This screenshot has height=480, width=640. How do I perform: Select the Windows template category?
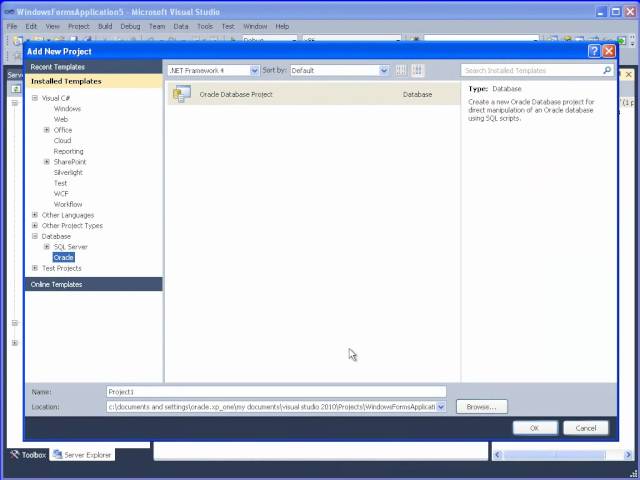click(x=67, y=109)
